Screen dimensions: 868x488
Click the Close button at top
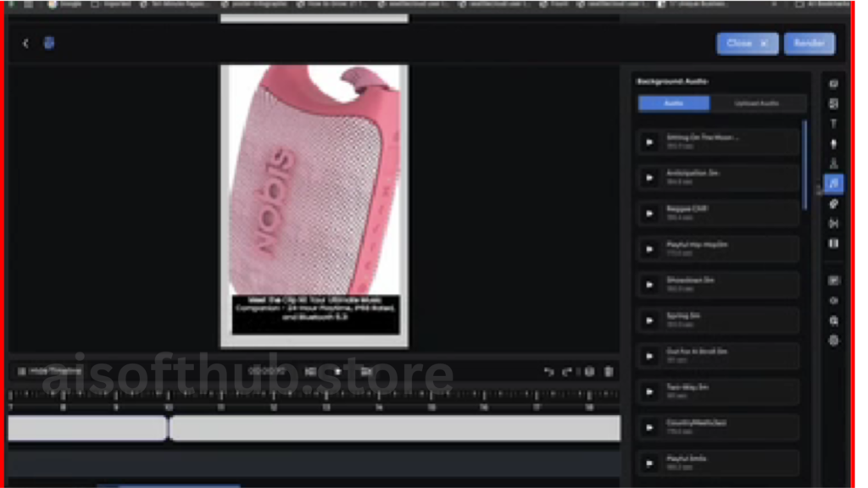point(747,43)
